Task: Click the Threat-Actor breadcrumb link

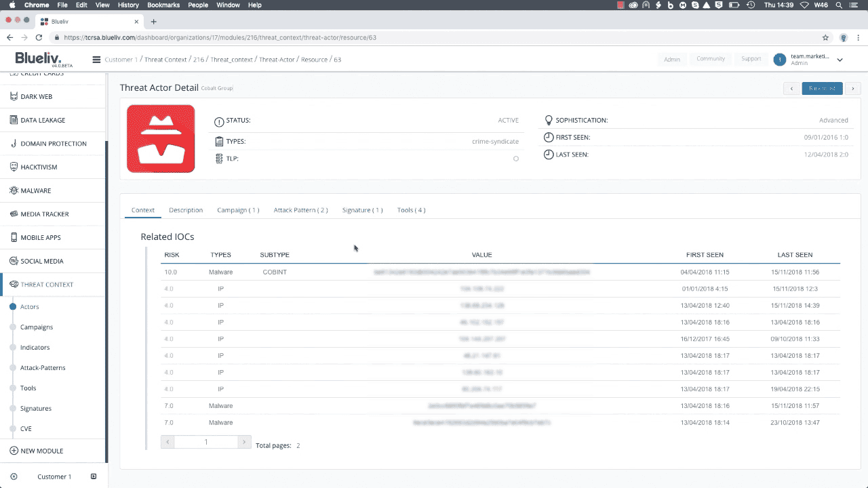Action: click(x=277, y=60)
